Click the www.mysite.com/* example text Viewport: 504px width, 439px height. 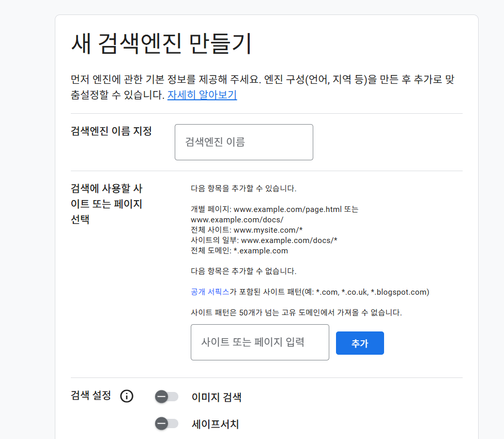pyautogui.click(x=268, y=230)
